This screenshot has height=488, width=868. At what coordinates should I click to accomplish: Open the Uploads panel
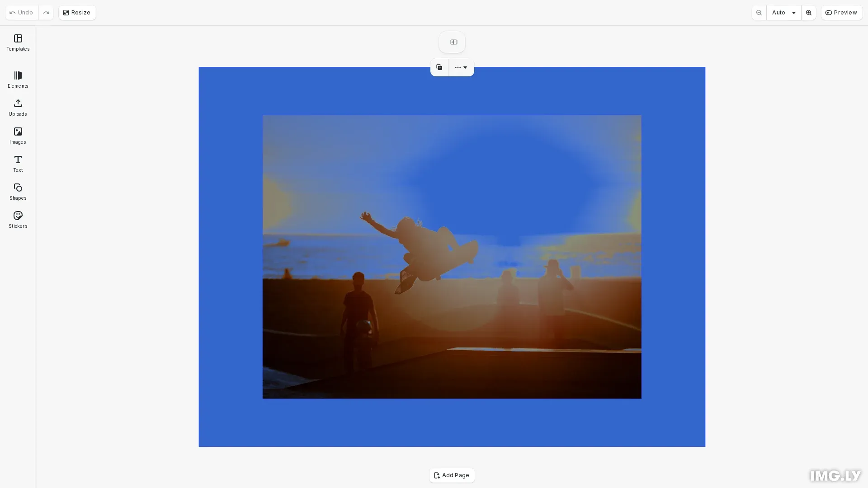(18, 108)
